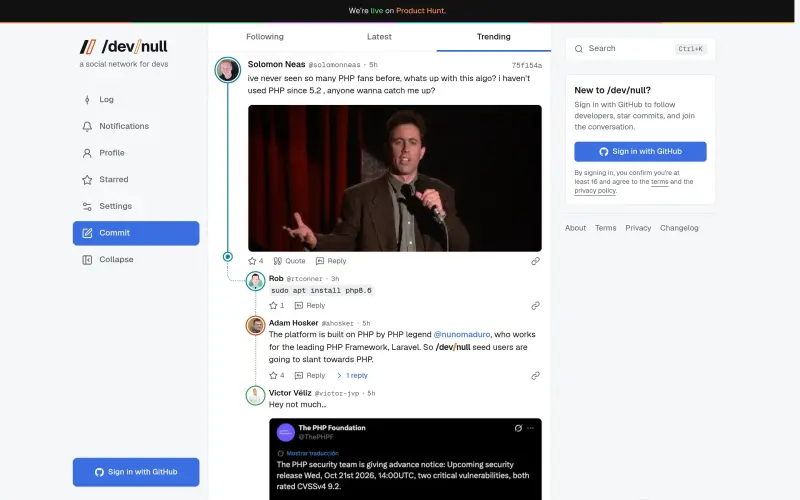Image resolution: width=800 pixels, height=500 pixels.
Task: Open The PHP Foundation embedded tweet
Action: pyautogui.click(x=406, y=459)
